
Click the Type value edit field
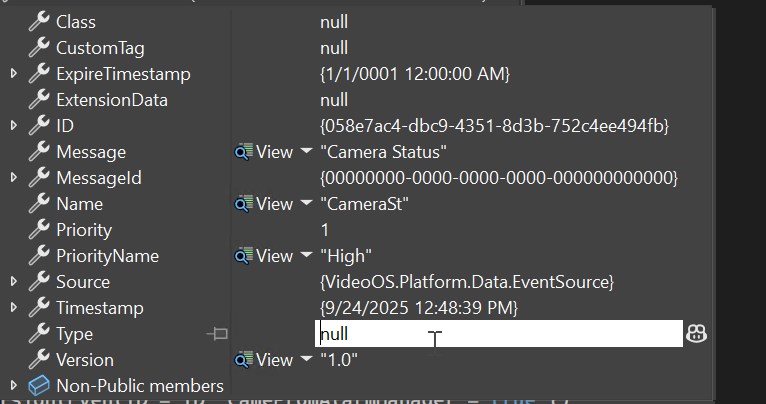pos(500,334)
